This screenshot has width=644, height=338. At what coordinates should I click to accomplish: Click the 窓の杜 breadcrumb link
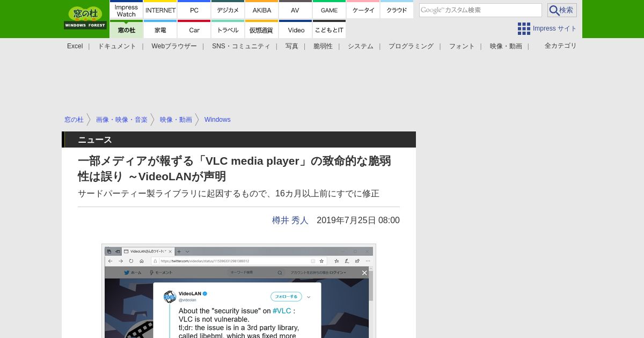(74, 120)
